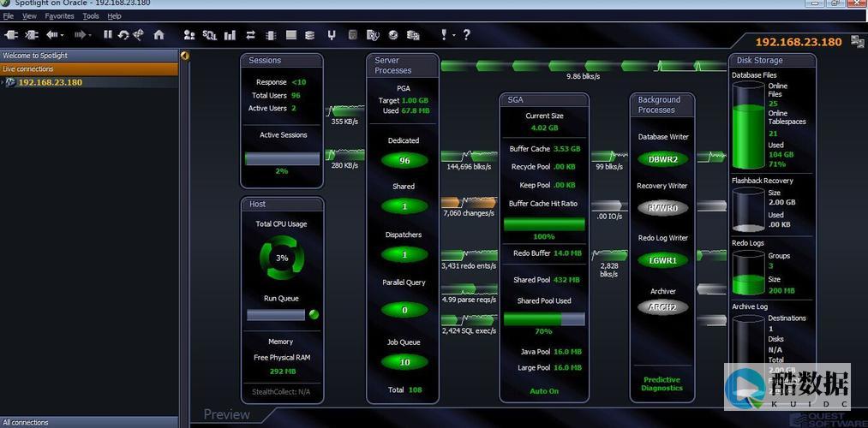Screen dimensions: 868x428
Task: Open the Help menu
Action: click(114, 16)
